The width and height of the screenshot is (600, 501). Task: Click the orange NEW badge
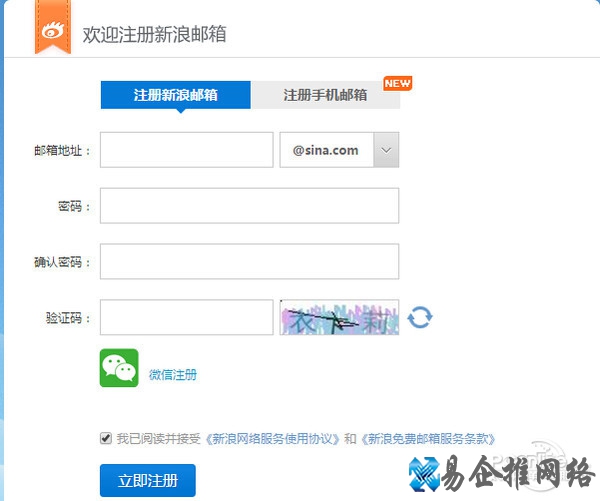[x=398, y=83]
